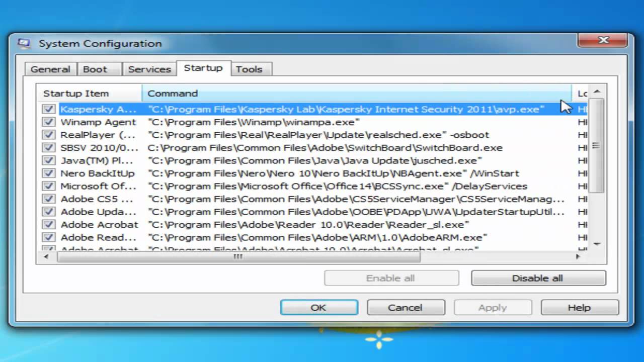Image resolution: width=644 pixels, height=362 pixels.
Task: Select the AdobeARM.exe command text
Action: pyautogui.click(x=318, y=237)
